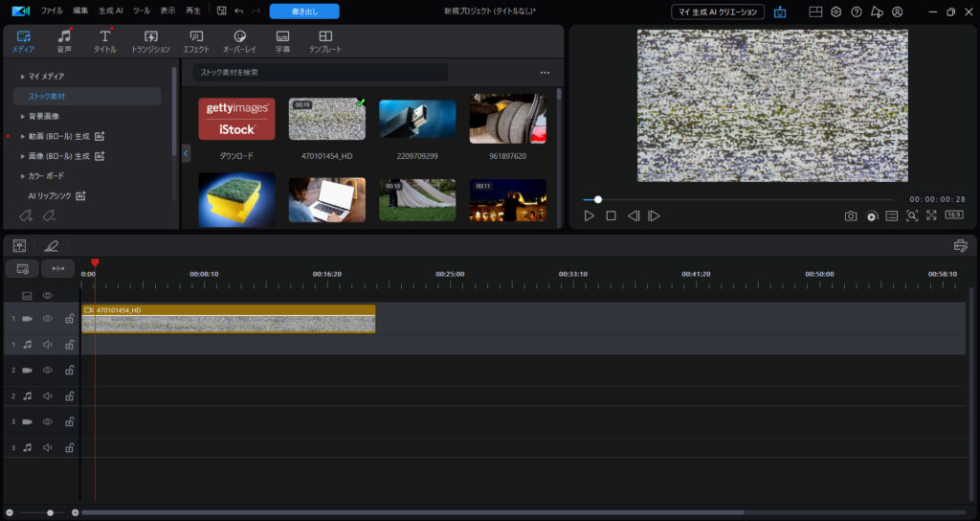The height and width of the screenshot is (521, 980).
Task: Click the preview zoom magnifier icon
Action: click(x=912, y=215)
